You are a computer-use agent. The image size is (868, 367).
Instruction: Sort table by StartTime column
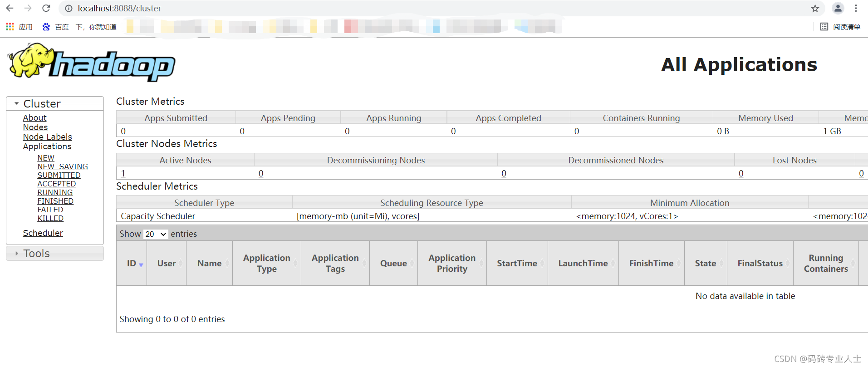pyautogui.click(x=517, y=263)
